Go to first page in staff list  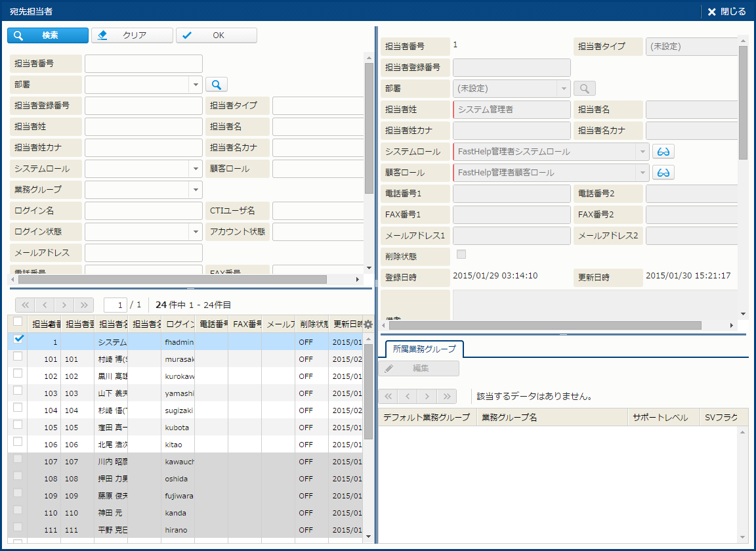[25, 305]
